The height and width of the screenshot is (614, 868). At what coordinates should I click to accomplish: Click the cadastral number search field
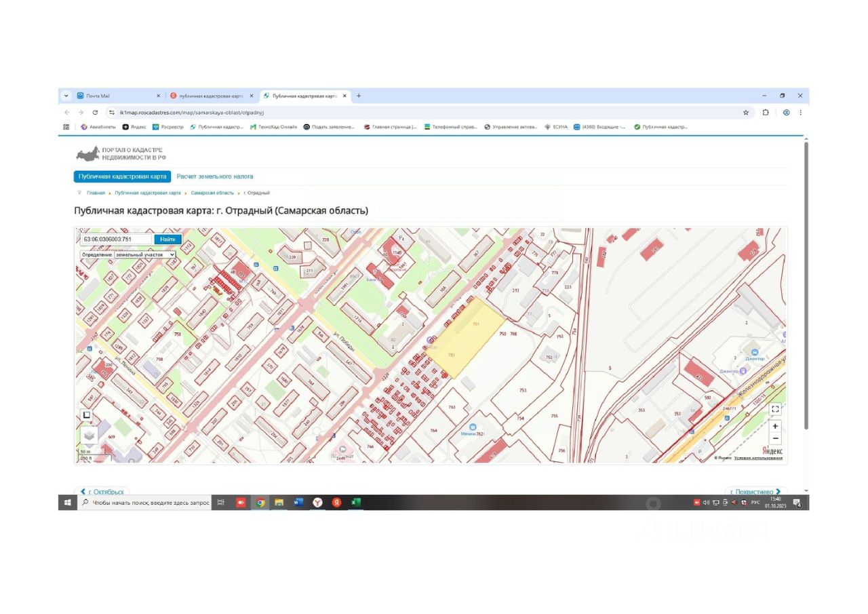(116, 239)
